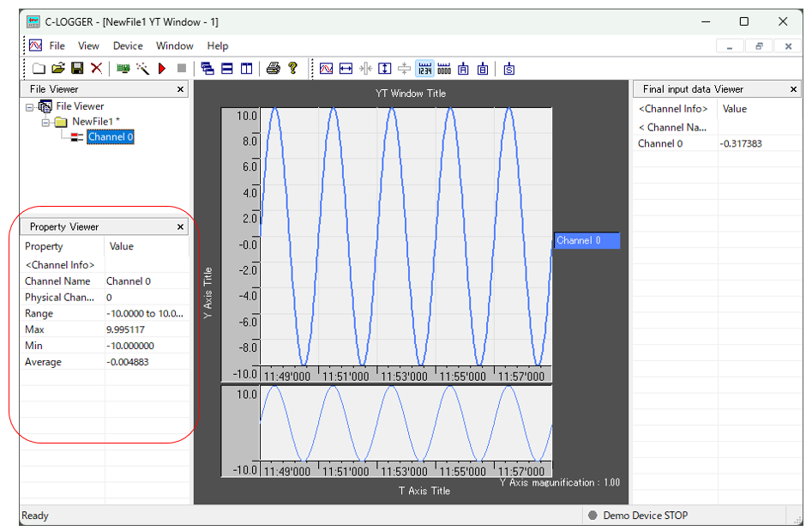Open help with the yellow question mark icon
This screenshot has height=531, width=812.
(292, 69)
